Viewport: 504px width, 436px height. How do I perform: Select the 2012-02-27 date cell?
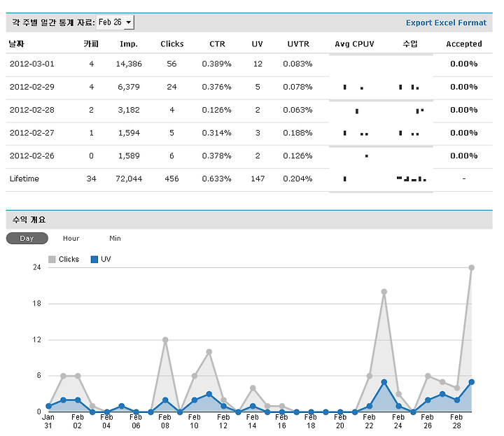31,133
